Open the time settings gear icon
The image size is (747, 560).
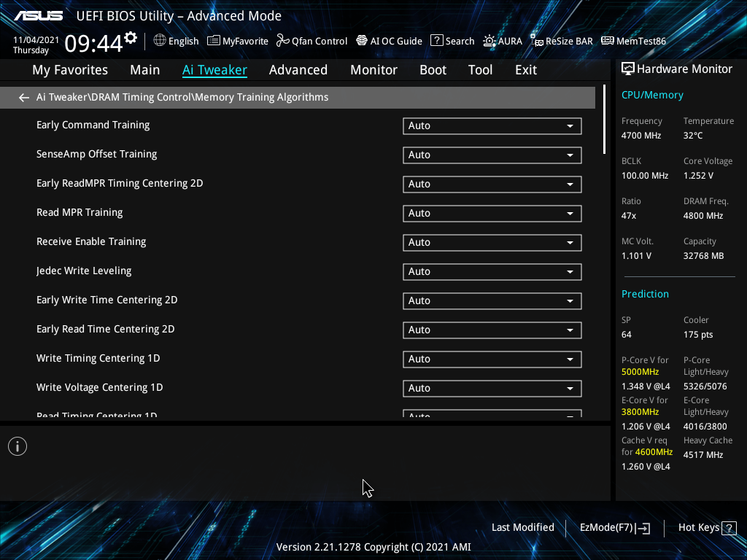pyautogui.click(x=131, y=38)
